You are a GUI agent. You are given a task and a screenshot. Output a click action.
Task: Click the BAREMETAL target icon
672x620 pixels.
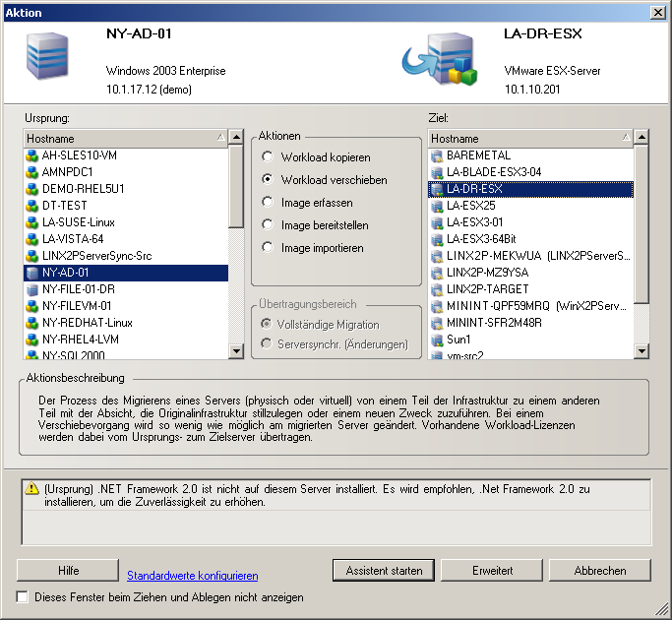[x=437, y=155]
